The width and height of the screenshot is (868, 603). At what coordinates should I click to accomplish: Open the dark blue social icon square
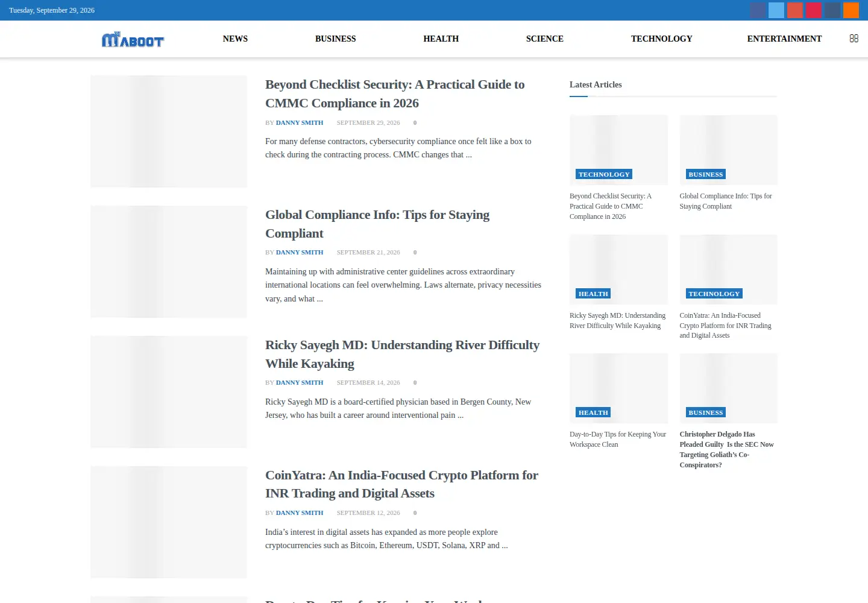click(758, 10)
